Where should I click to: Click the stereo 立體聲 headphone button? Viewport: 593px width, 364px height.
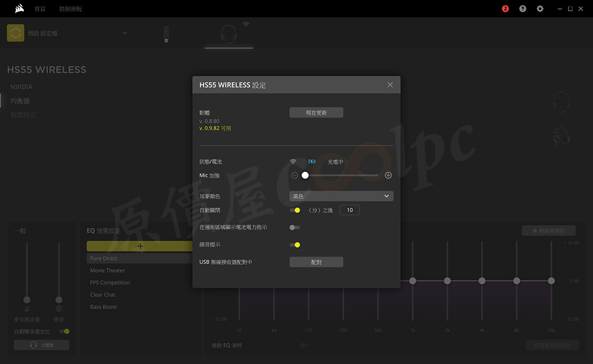point(42,344)
